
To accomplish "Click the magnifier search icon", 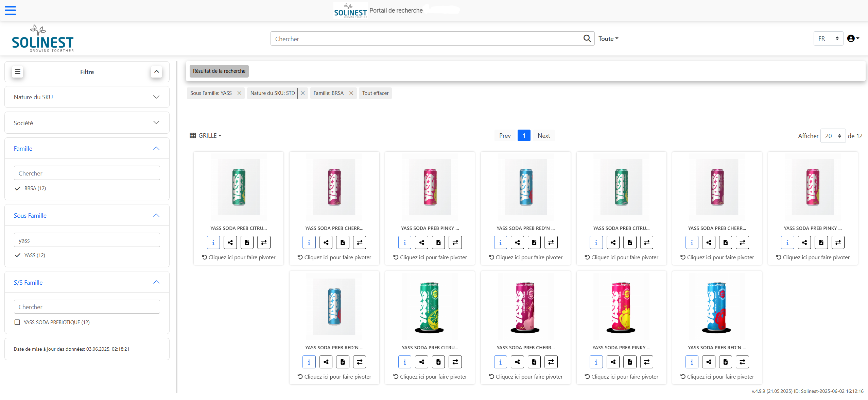I will pyautogui.click(x=587, y=38).
